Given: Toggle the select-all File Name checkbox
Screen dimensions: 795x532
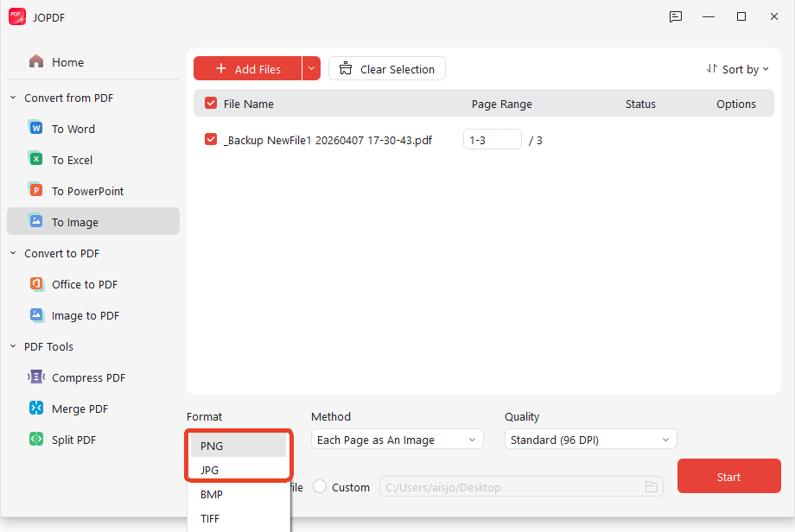Looking at the screenshot, I should [211, 103].
